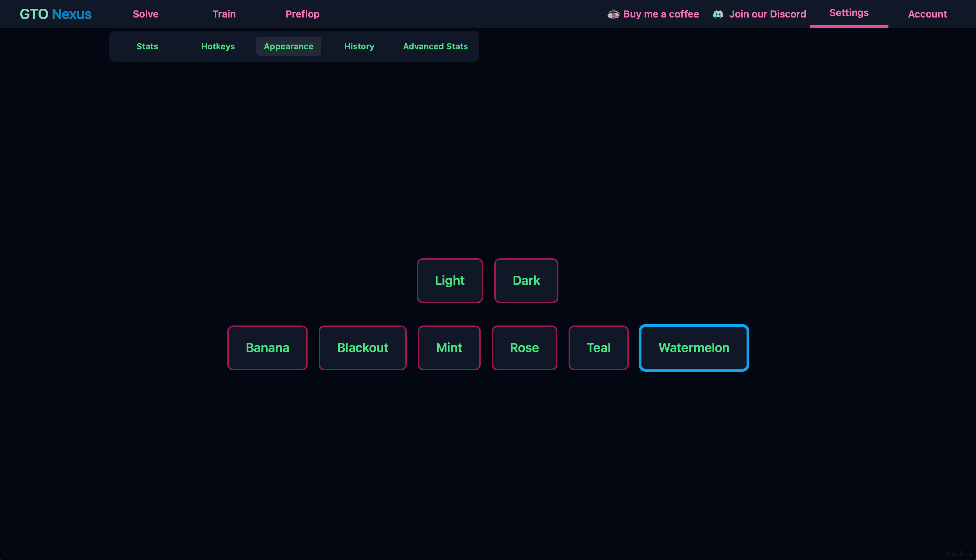The width and height of the screenshot is (976, 560).
Task: Switch to the Blackout theme
Action: (363, 348)
